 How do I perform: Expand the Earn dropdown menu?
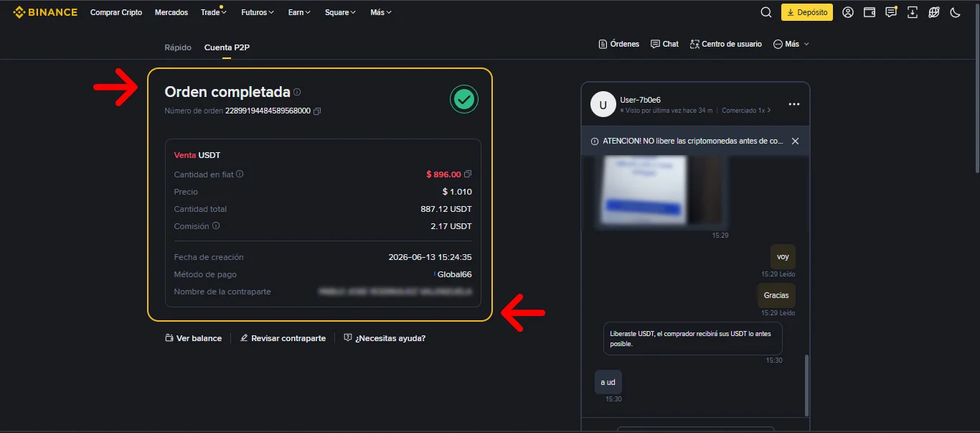click(x=299, y=12)
